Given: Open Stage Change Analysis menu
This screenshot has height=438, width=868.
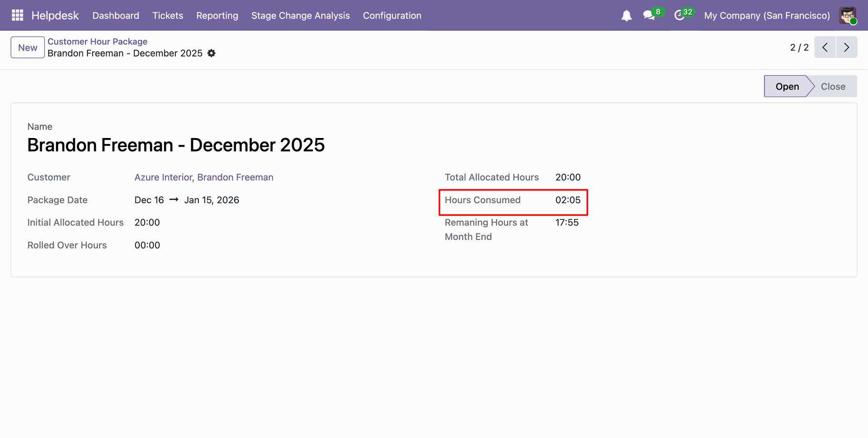Looking at the screenshot, I should tap(300, 15).
